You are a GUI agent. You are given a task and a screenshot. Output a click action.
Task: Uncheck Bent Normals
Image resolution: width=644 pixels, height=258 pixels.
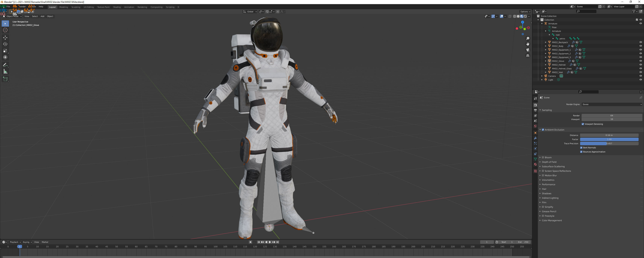(581, 148)
